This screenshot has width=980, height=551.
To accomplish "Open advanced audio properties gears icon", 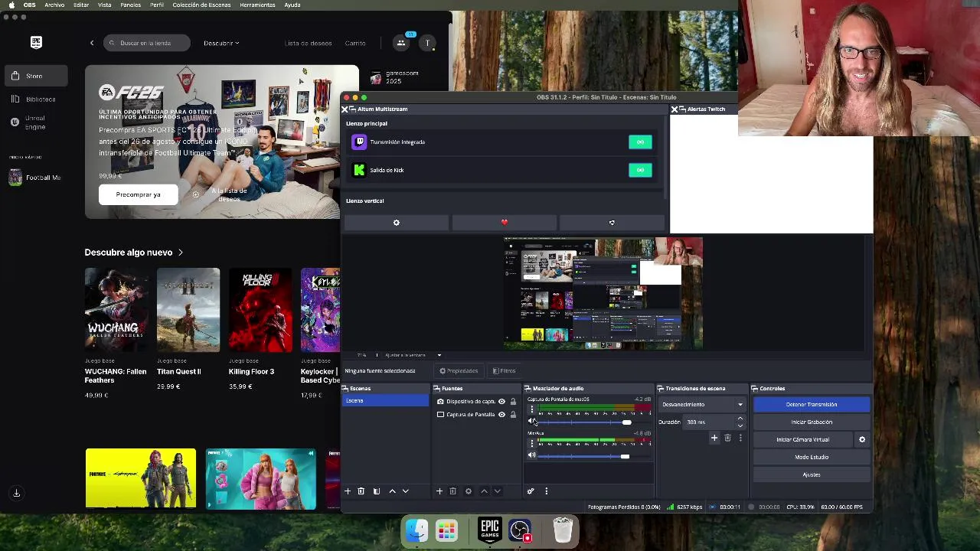I will pos(531,491).
